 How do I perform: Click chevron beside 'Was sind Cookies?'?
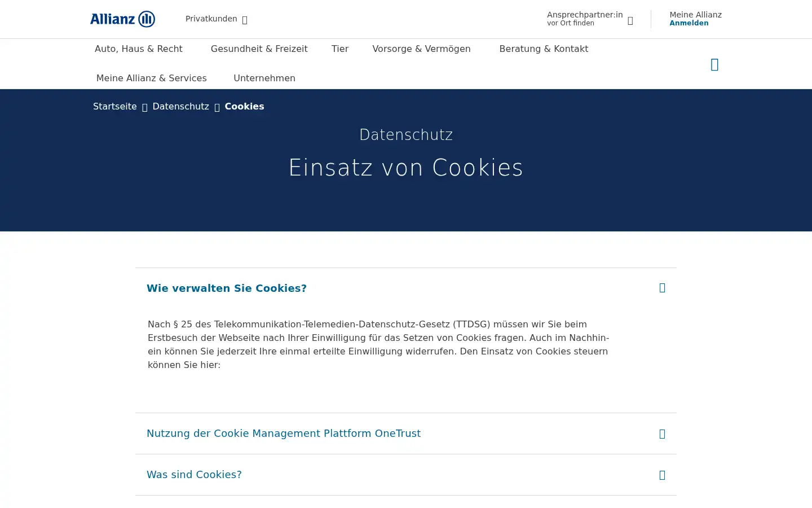(663, 475)
